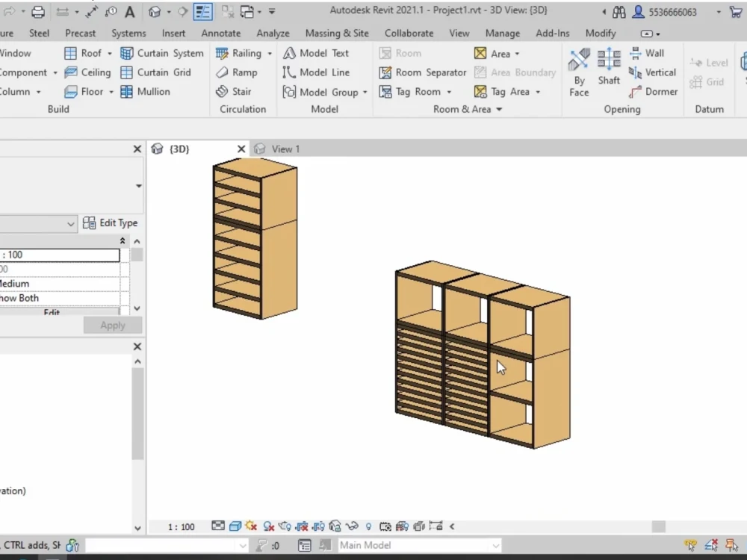
Task: Select the Dormer opening tool
Action: click(x=653, y=91)
